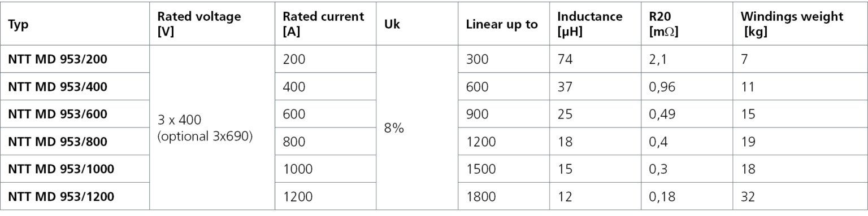Select the inductance value 74
This screenshot has height=216, width=868.
coord(564,59)
